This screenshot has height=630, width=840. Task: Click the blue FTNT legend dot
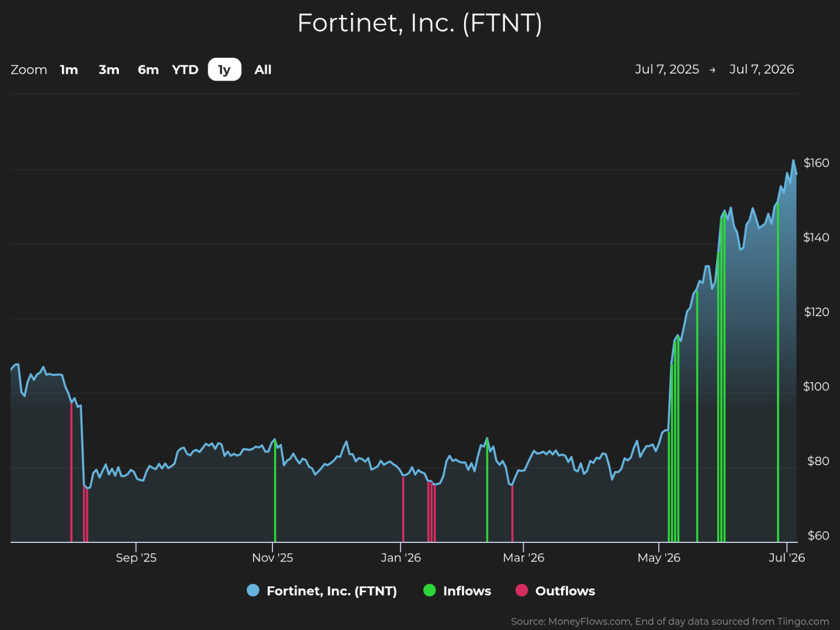pyautogui.click(x=253, y=590)
